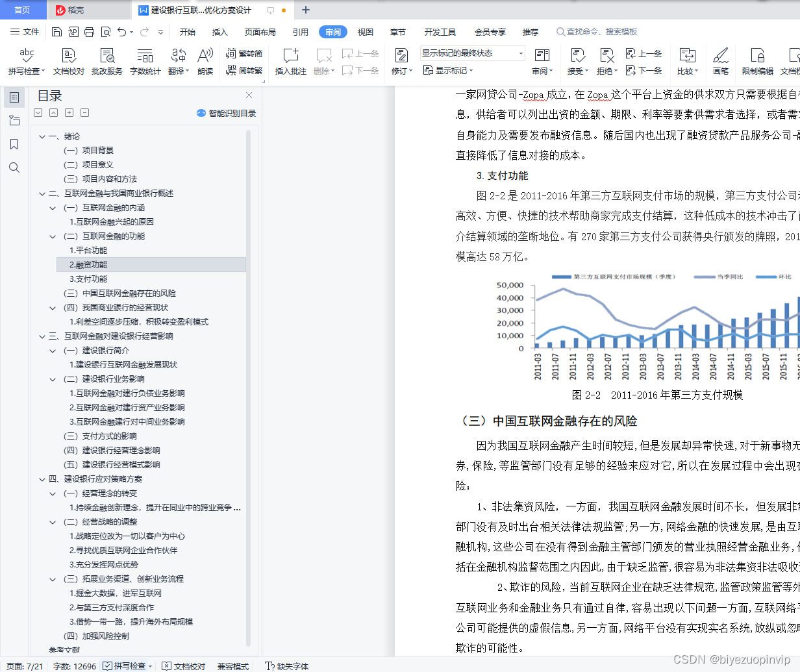Image resolution: width=800 pixels, height=672 pixels.
Task: Open 字数统计 word count
Action: coord(144,62)
